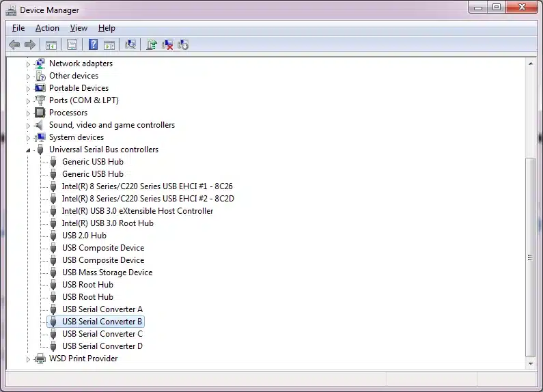
Task: Click the Back arrow toolbar icon
Action: (x=14, y=44)
